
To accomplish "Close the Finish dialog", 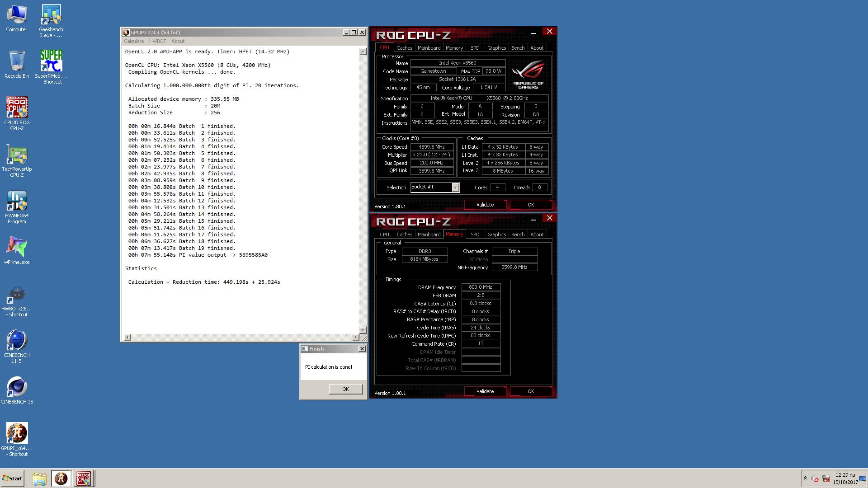I will pos(362,349).
